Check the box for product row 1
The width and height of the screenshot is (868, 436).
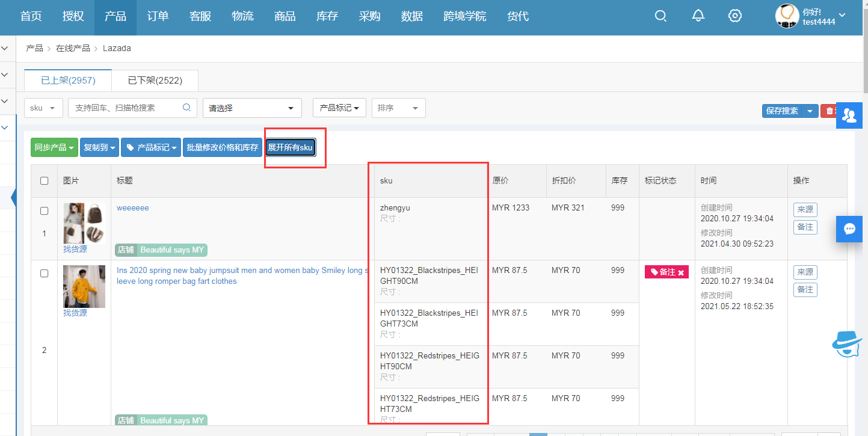[x=44, y=211]
